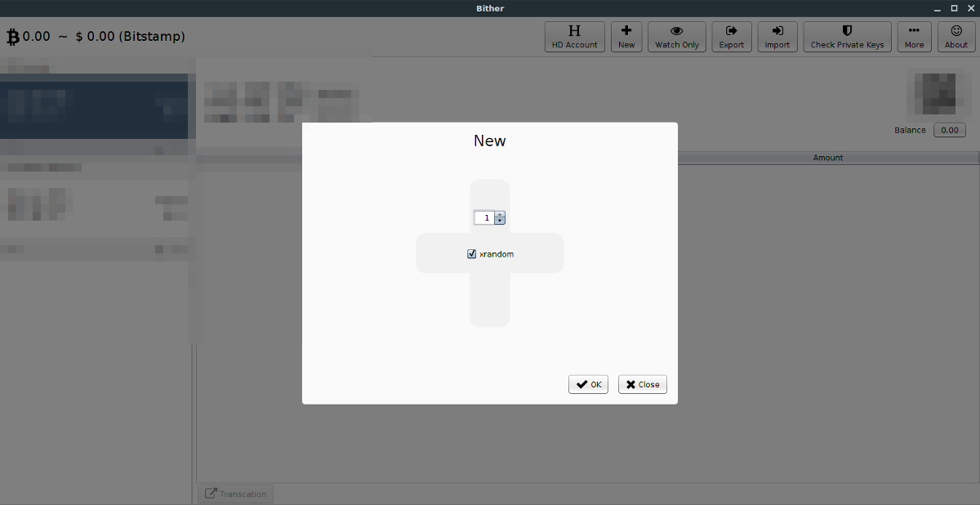Open Check Private Keys
This screenshot has width=980, height=505.
click(x=847, y=36)
